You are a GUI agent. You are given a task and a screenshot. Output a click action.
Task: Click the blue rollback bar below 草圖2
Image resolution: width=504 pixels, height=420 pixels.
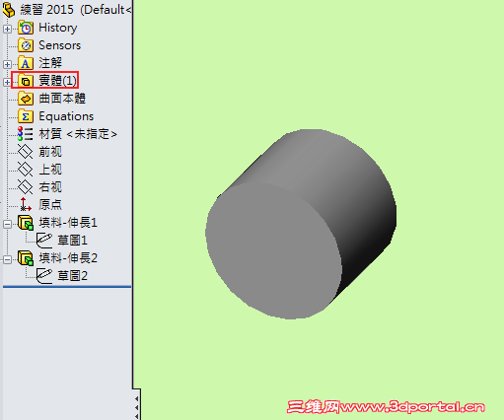[67, 287]
